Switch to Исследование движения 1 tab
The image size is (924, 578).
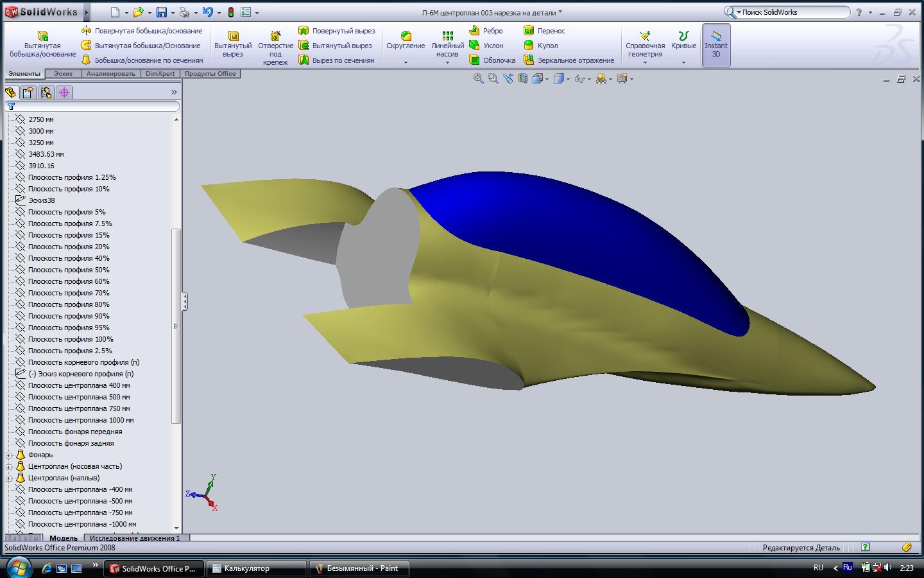135,538
